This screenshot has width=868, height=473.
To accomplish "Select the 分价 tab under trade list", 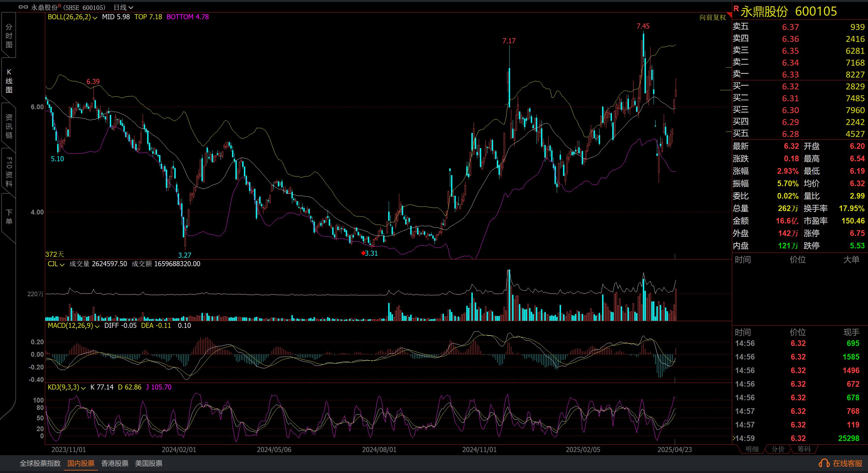I will coord(778,449).
